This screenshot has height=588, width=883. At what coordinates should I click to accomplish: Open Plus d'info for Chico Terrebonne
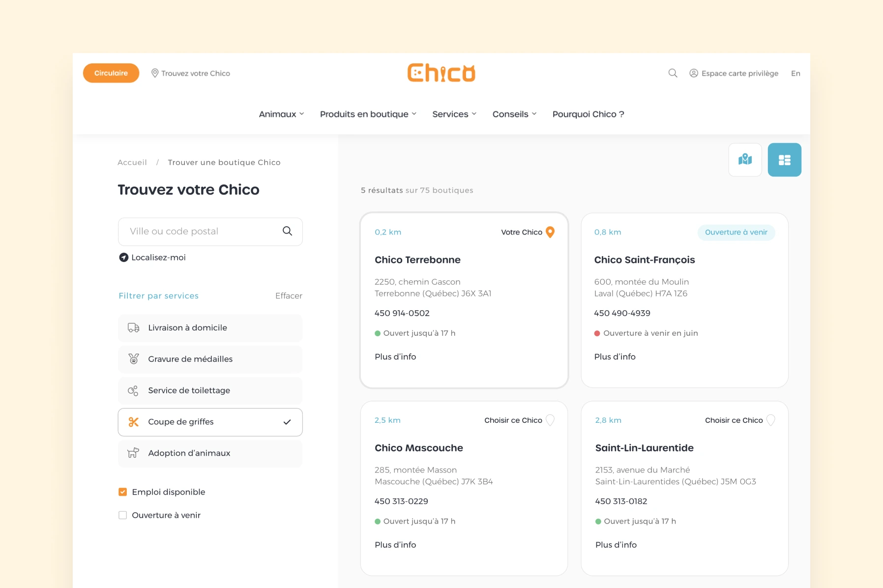(395, 357)
